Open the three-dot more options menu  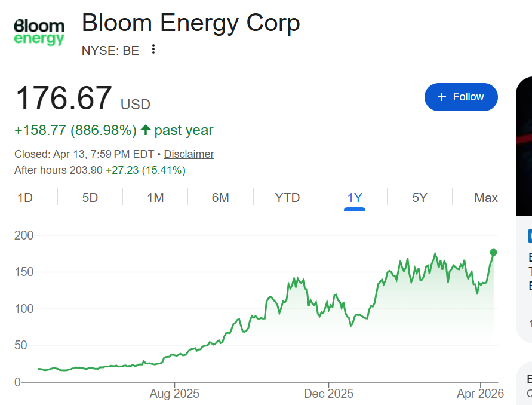tap(153, 50)
